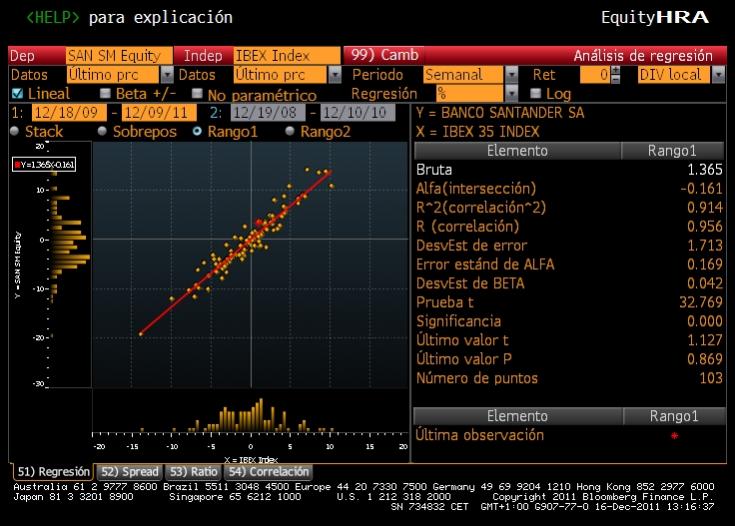
Task: Click the <HELP> link at top
Action: coord(52,17)
